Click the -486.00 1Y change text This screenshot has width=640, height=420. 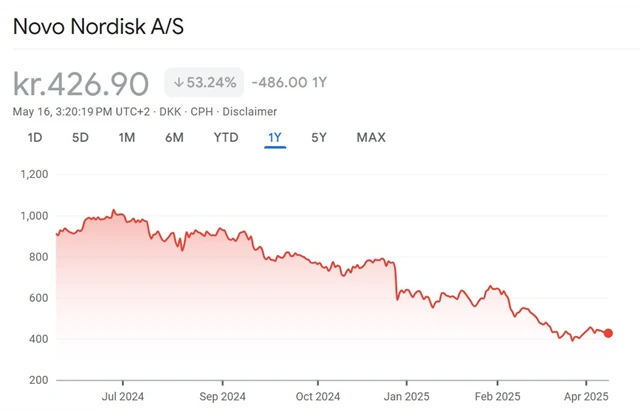(x=289, y=82)
